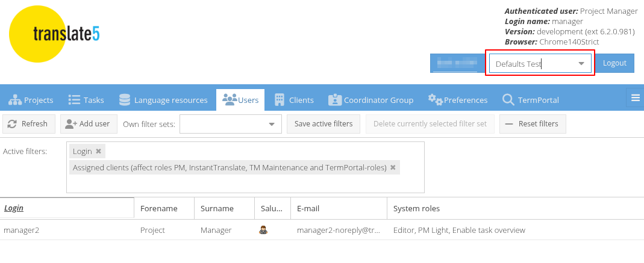Log out using the Logout button
Screen dimensions: 644x263
(x=614, y=63)
